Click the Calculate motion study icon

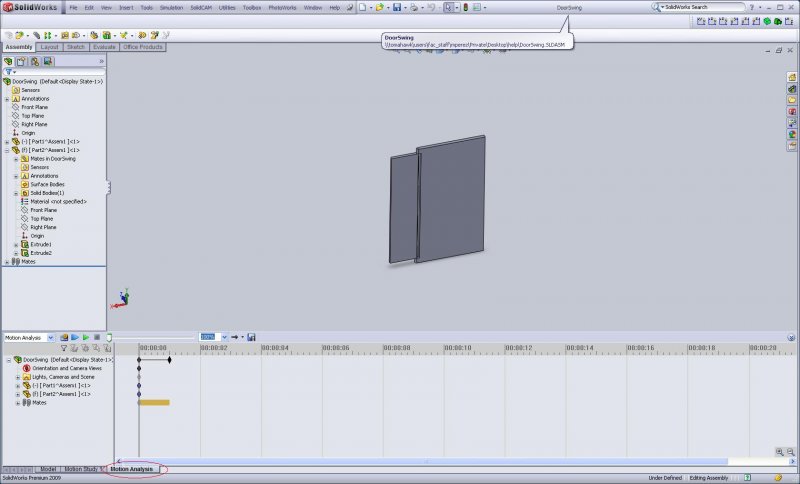[64, 338]
